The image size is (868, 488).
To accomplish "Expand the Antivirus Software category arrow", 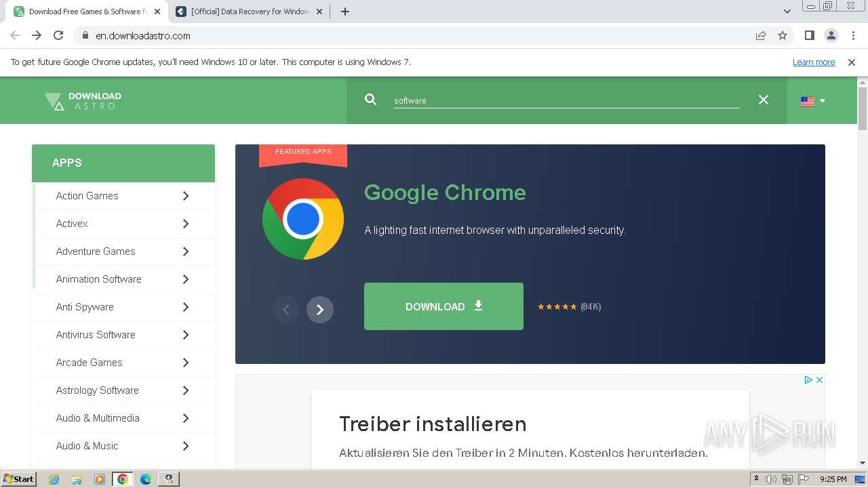I will click(186, 335).
